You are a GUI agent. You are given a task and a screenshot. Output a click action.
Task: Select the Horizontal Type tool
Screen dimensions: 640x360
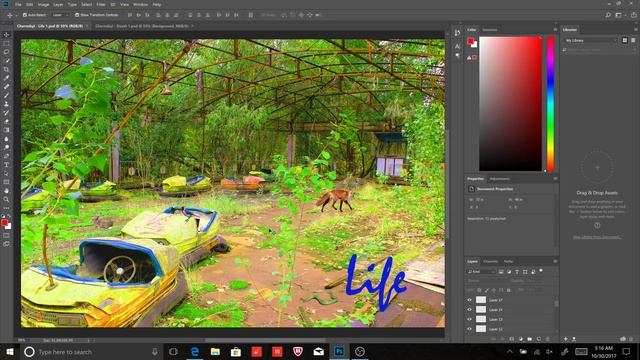coord(6,164)
